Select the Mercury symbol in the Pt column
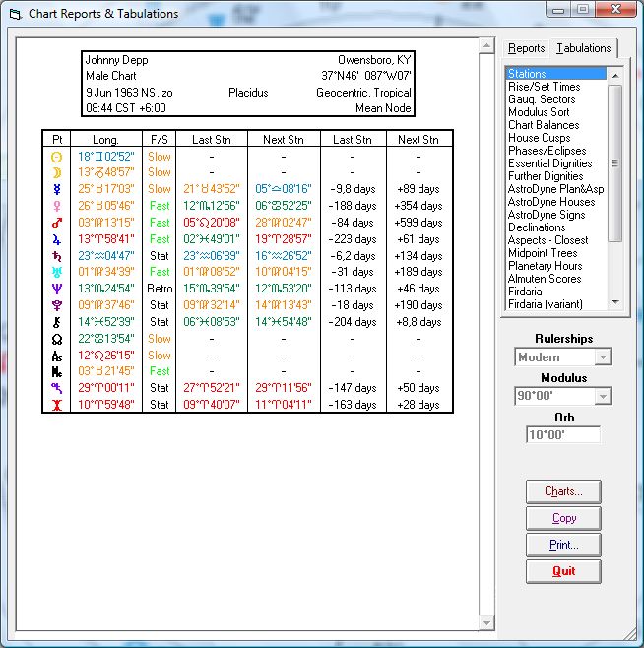 pos(57,189)
